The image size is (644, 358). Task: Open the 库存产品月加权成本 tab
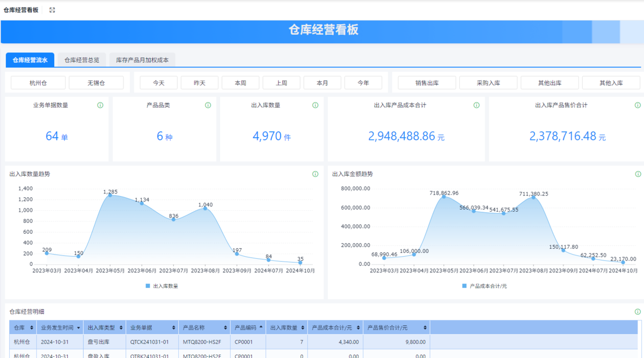pyautogui.click(x=142, y=60)
